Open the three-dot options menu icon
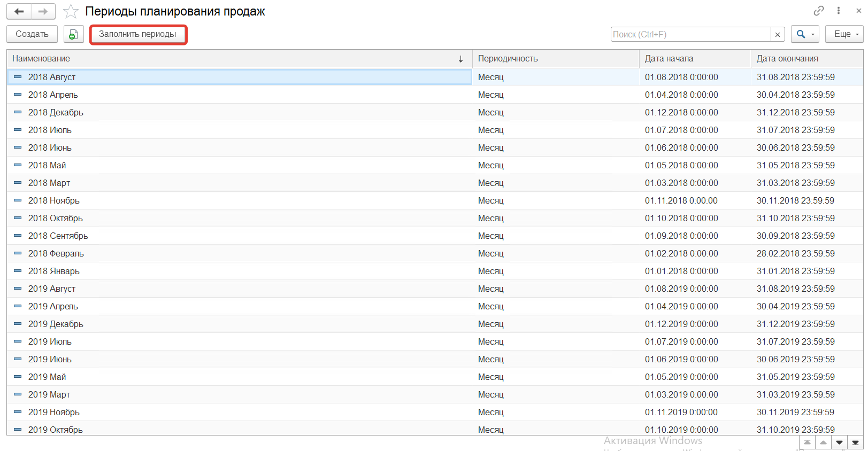The height and width of the screenshot is (451, 868). [838, 11]
